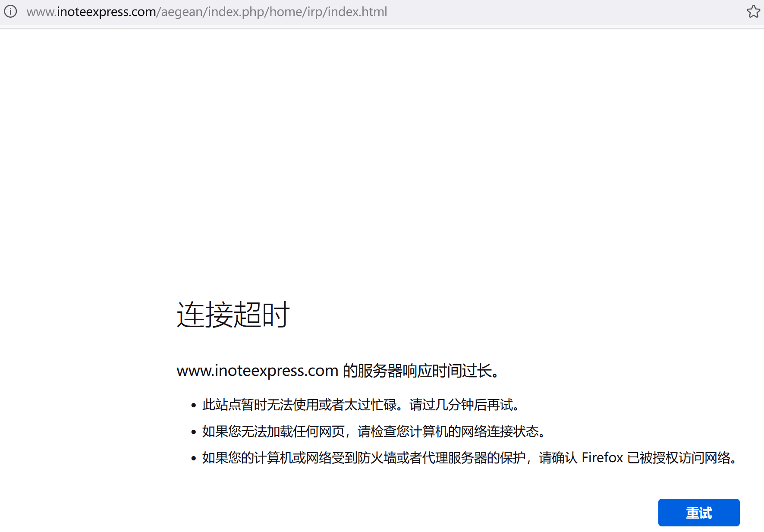764x532 pixels.
Task: Bookmark this page with the star icon
Action: (753, 11)
